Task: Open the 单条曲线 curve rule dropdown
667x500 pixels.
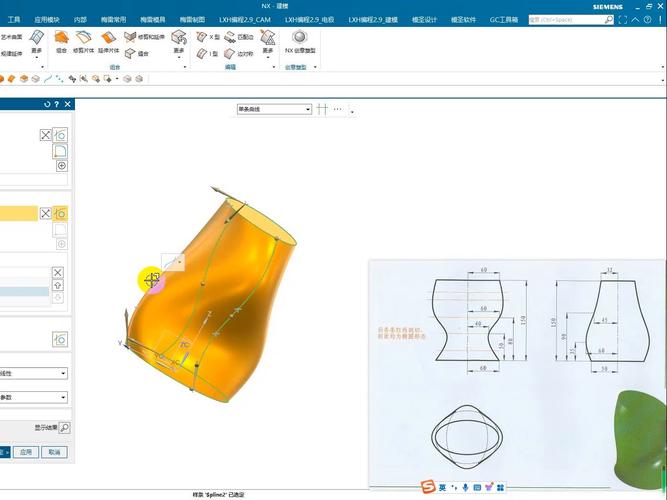Action: point(273,109)
